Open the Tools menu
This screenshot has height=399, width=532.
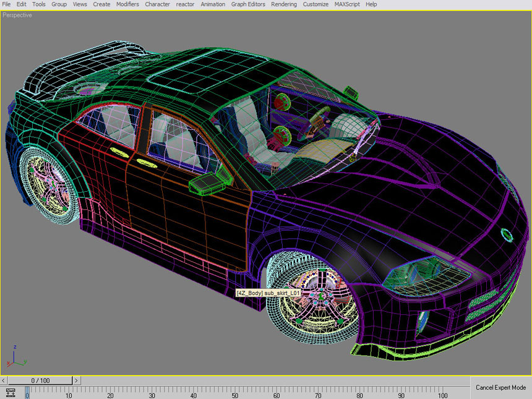(x=38, y=4)
